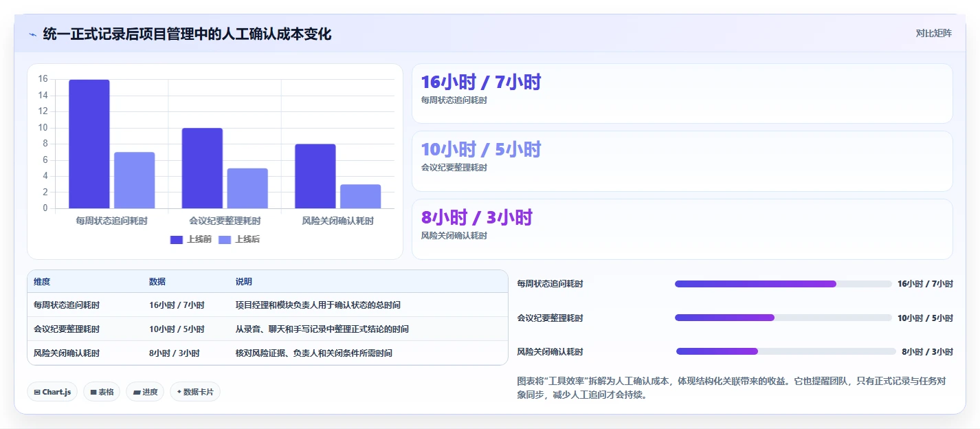980x429 pixels.
Task: Click the 上线后 bar for 风险关闭确认耗时
Action: tap(361, 196)
